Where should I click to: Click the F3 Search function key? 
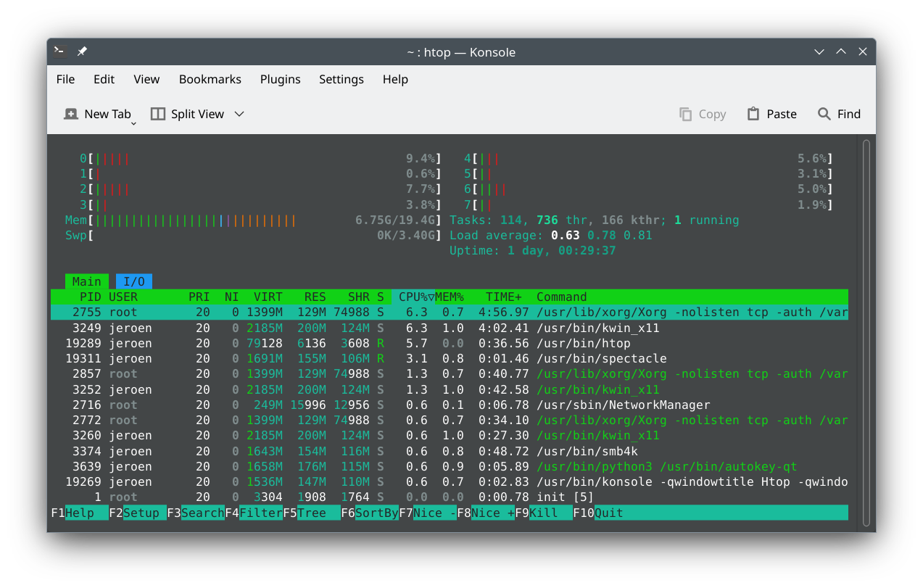[196, 513]
